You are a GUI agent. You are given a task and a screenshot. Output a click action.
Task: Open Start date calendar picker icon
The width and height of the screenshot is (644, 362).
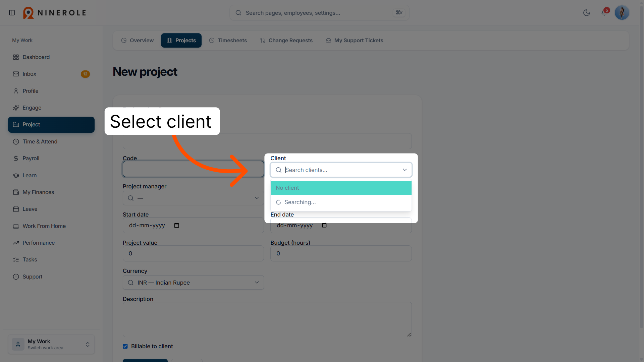coord(176,225)
